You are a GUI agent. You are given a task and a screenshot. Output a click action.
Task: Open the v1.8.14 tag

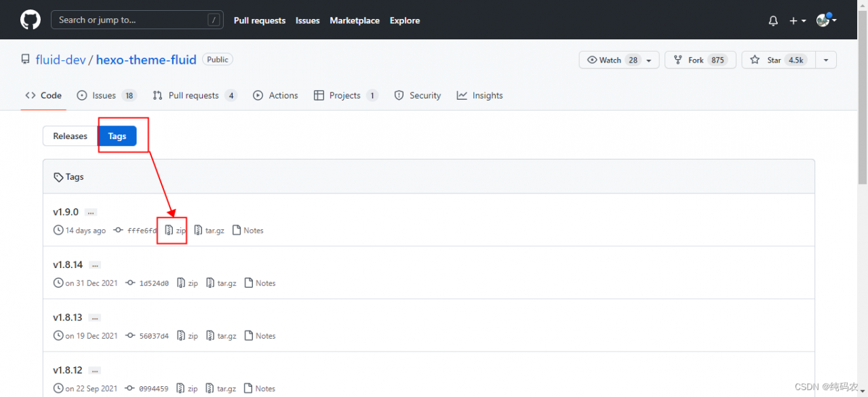(68, 265)
